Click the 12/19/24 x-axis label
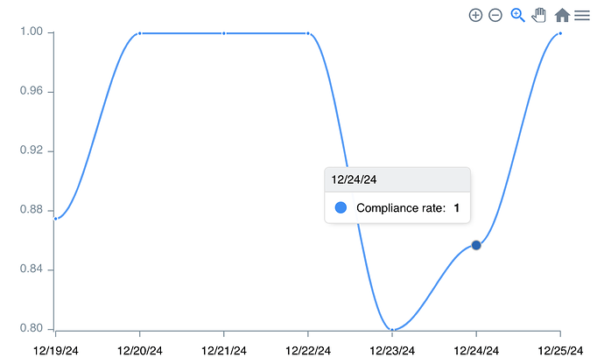The height and width of the screenshot is (364, 604). [x=56, y=350]
